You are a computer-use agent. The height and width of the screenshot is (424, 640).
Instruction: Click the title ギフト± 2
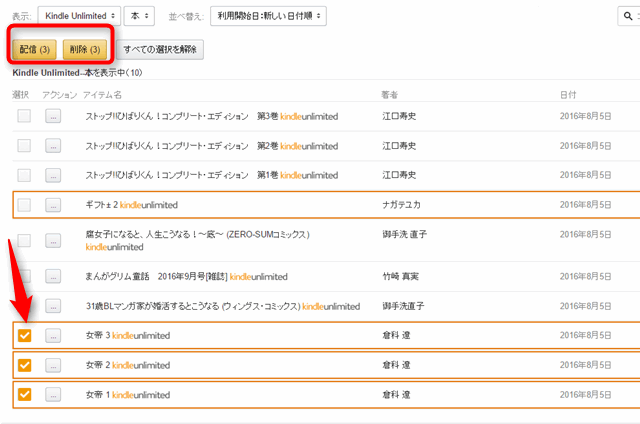pos(102,205)
